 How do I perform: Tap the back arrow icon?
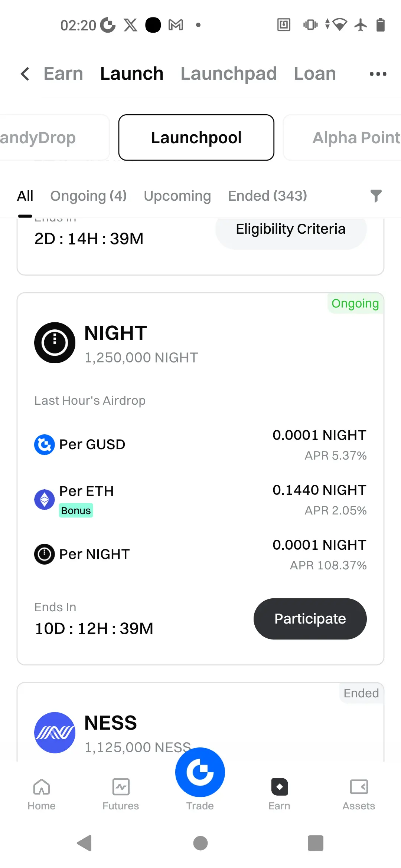tap(25, 74)
